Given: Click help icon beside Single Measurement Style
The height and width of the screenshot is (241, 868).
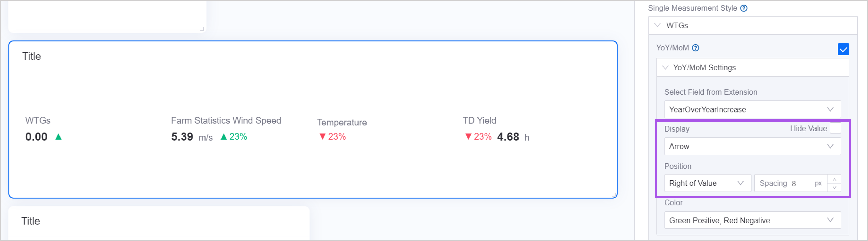Looking at the screenshot, I should coord(744,8).
